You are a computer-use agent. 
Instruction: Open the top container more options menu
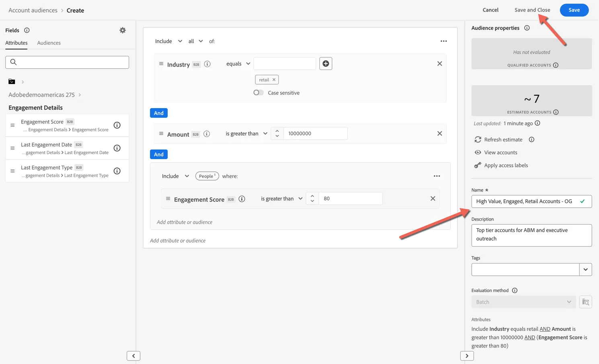(443, 41)
